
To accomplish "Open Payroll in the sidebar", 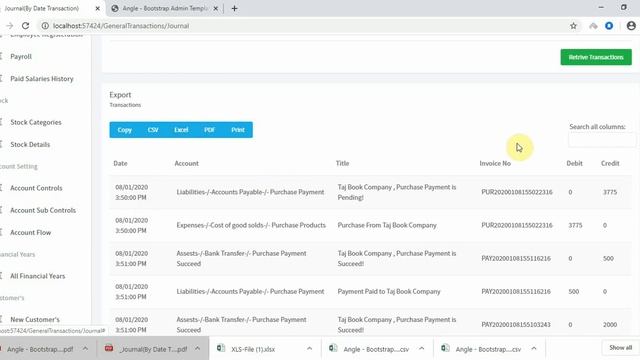I will click(x=21, y=57).
